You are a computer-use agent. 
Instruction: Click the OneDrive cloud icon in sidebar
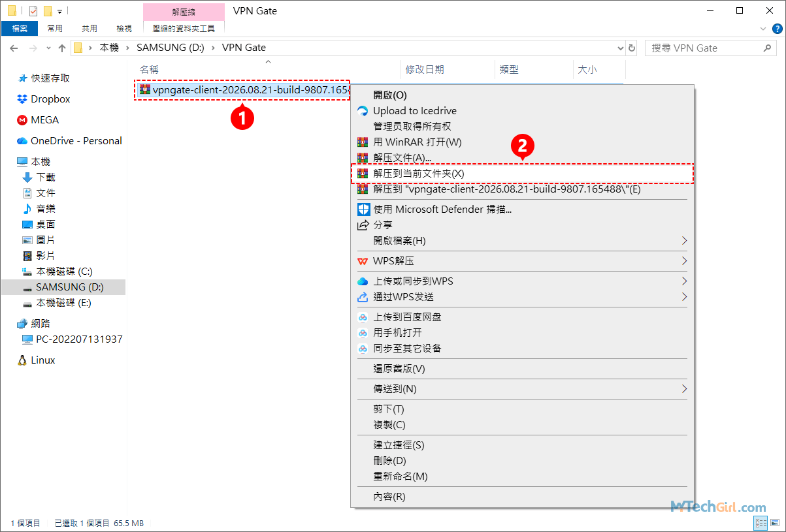[x=22, y=141]
